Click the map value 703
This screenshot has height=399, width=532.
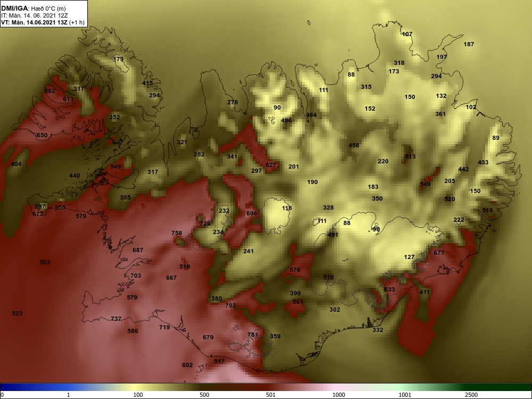point(136,276)
